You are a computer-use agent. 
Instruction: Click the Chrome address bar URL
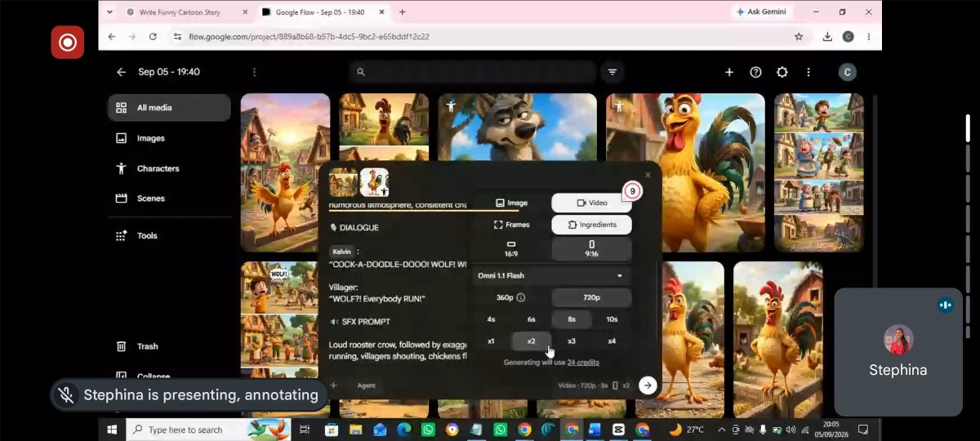[309, 36]
